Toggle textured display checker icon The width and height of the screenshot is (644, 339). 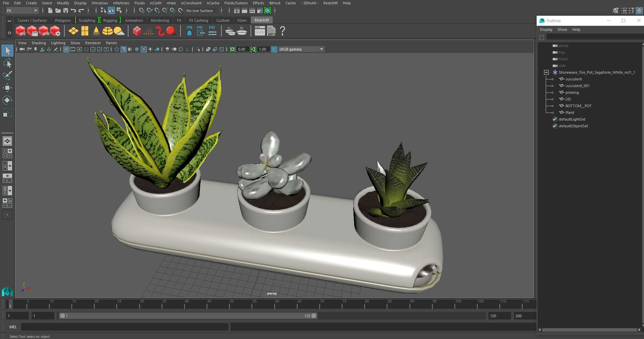pyautogui.click(x=144, y=49)
